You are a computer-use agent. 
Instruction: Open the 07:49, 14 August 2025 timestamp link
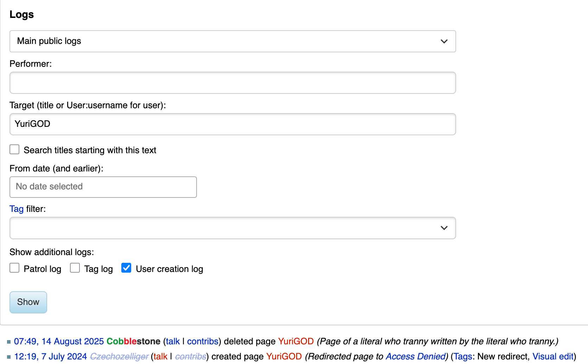pos(59,342)
